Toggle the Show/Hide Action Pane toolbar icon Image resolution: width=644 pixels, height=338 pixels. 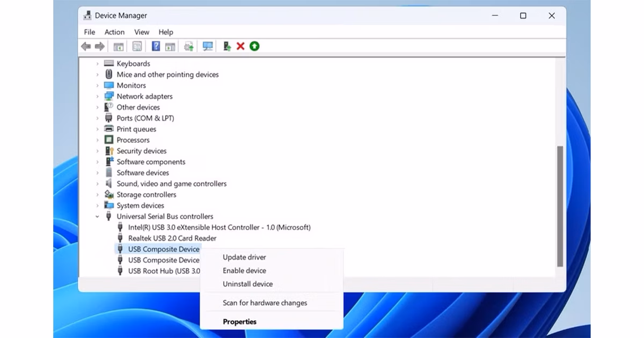click(170, 47)
